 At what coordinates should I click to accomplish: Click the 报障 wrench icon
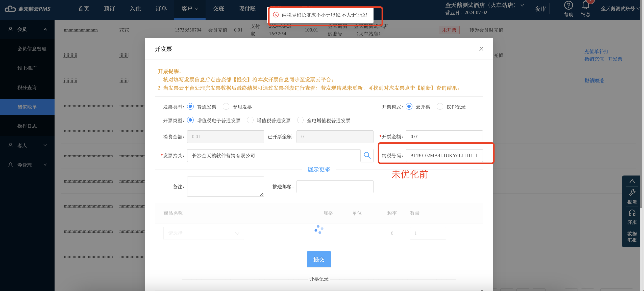point(632,193)
